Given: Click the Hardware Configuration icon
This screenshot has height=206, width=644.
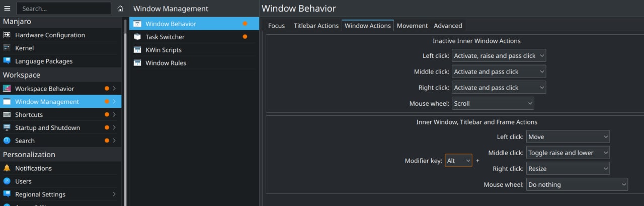Looking at the screenshot, I should point(7,35).
